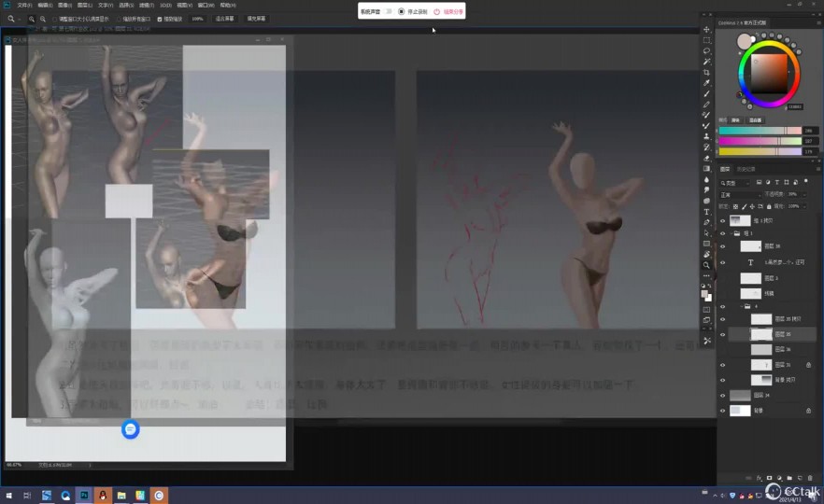
Task: Select the Blur water-drop tool
Action: coord(707,179)
